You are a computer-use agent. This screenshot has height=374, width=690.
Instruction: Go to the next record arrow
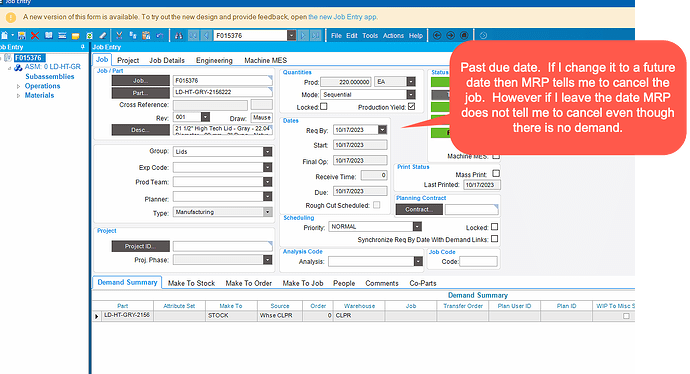pyautogui.click(x=303, y=36)
